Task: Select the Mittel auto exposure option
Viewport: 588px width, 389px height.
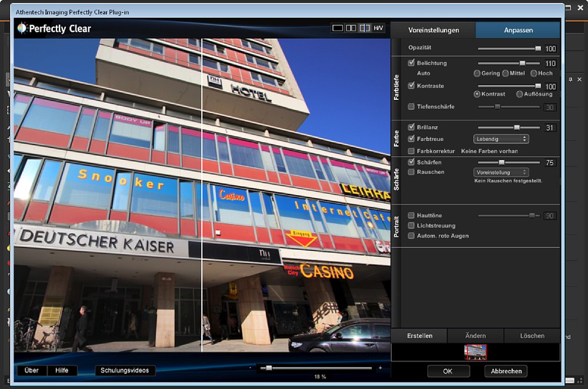Action: point(505,73)
